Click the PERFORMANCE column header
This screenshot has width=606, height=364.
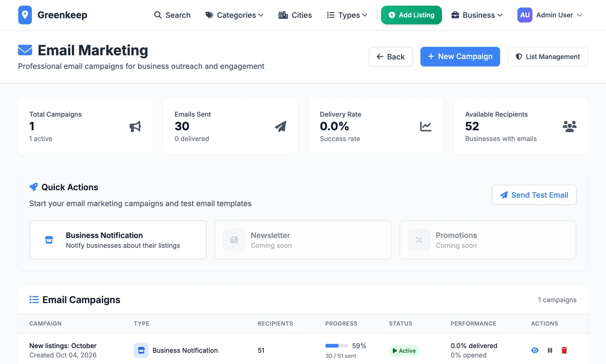[x=473, y=324]
